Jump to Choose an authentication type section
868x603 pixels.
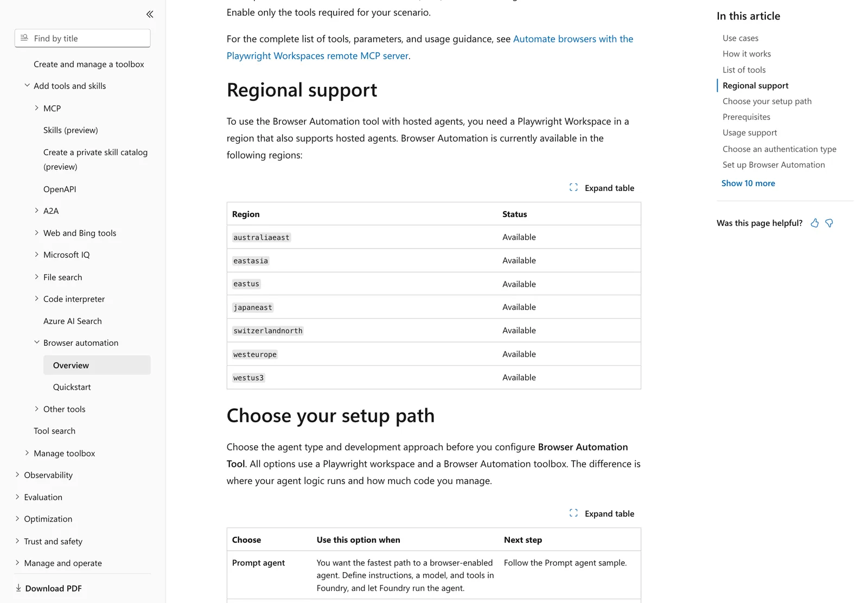point(779,149)
